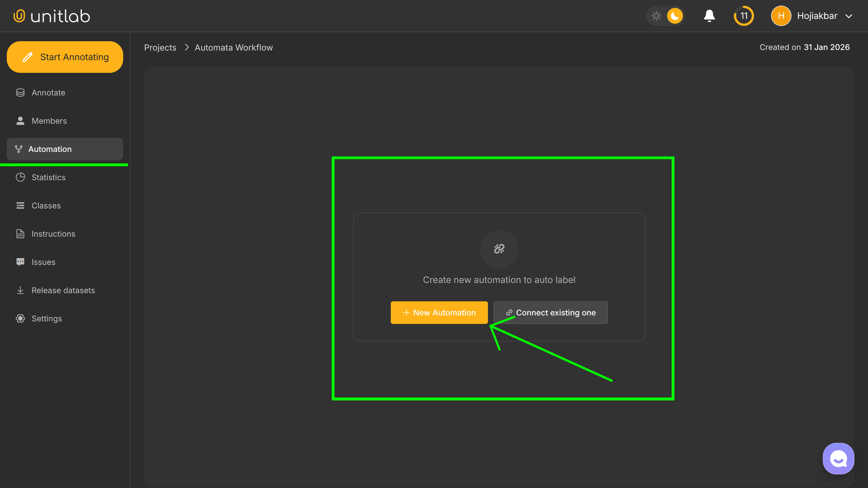
Task: Click the Issues speech bubble icon
Action: click(x=20, y=262)
